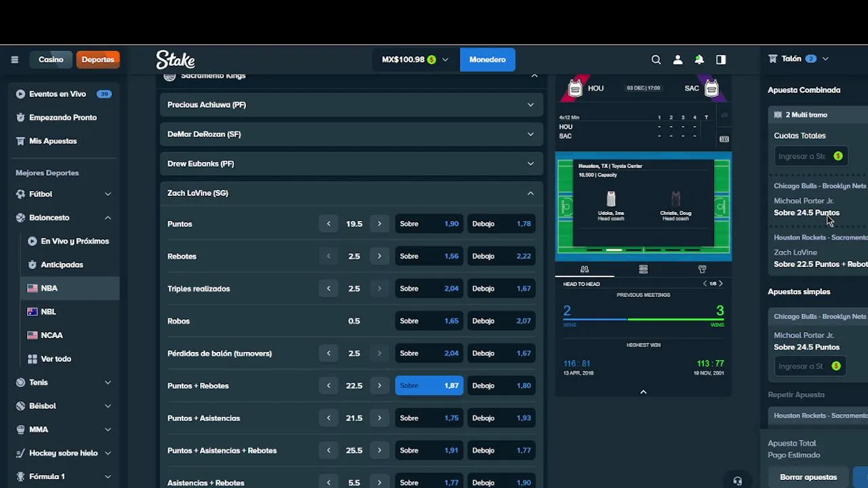Click the Talón bet slip icon
Image resolution: width=868 pixels, height=488 pixels.
772,59
